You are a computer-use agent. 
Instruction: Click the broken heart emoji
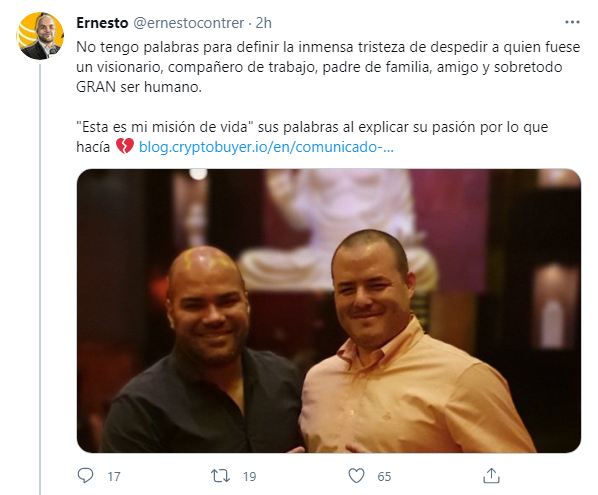pyautogui.click(x=125, y=146)
